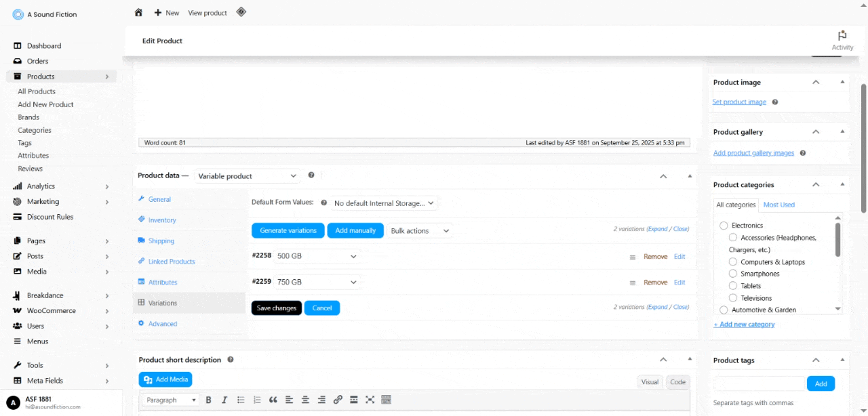Select the Italic formatting icon
Screen dimensions: 868x416
224,400
